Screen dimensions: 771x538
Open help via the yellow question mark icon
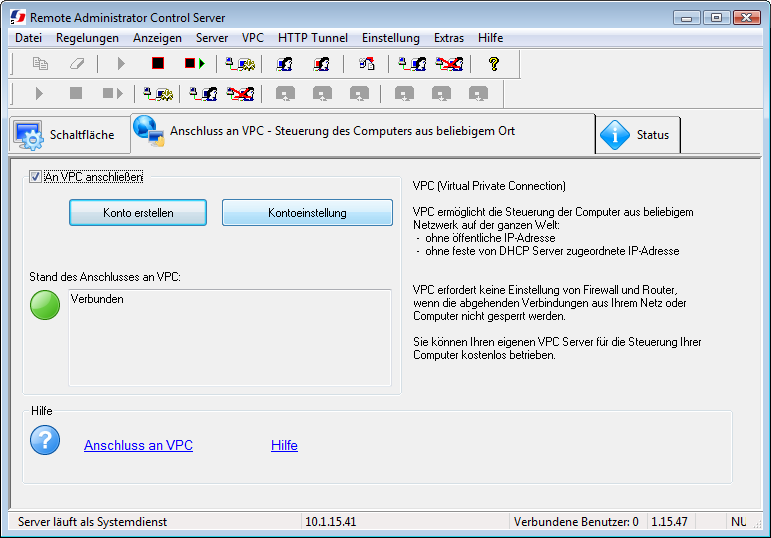pyautogui.click(x=494, y=63)
